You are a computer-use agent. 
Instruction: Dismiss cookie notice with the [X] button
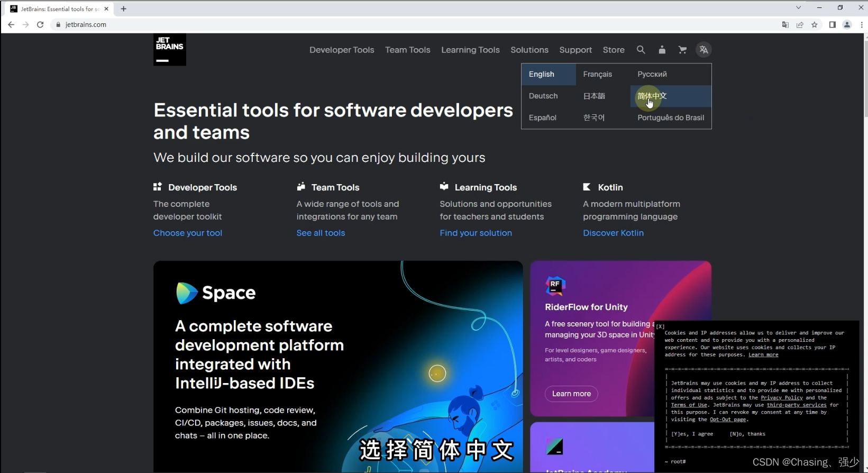(660, 326)
